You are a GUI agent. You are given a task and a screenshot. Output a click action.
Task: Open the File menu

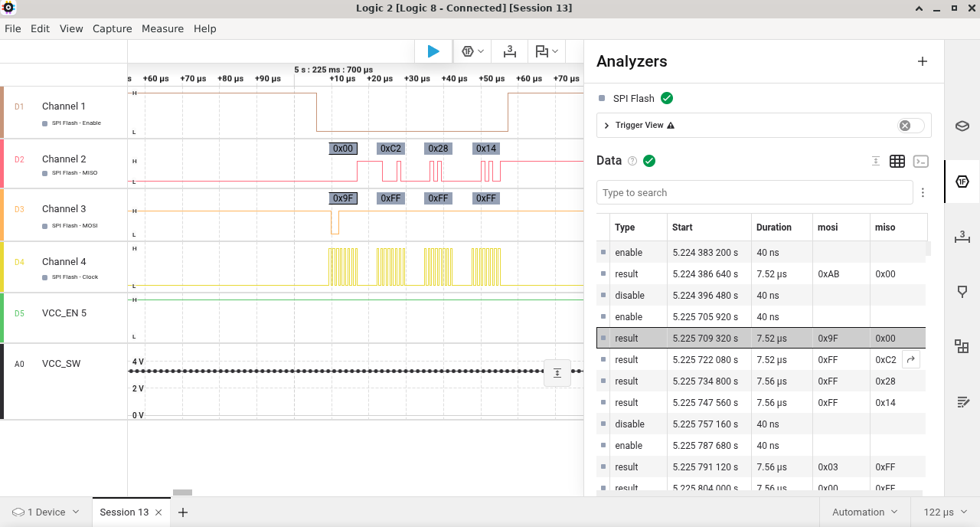tap(13, 28)
